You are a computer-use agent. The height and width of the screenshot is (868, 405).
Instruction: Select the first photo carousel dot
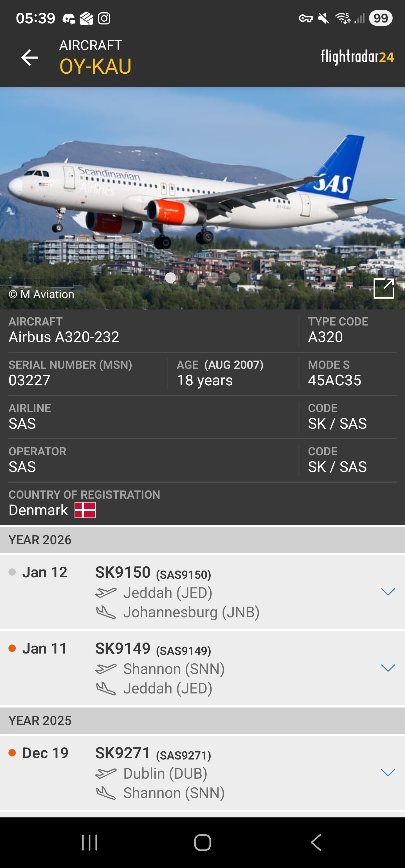(x=171, y=278)
